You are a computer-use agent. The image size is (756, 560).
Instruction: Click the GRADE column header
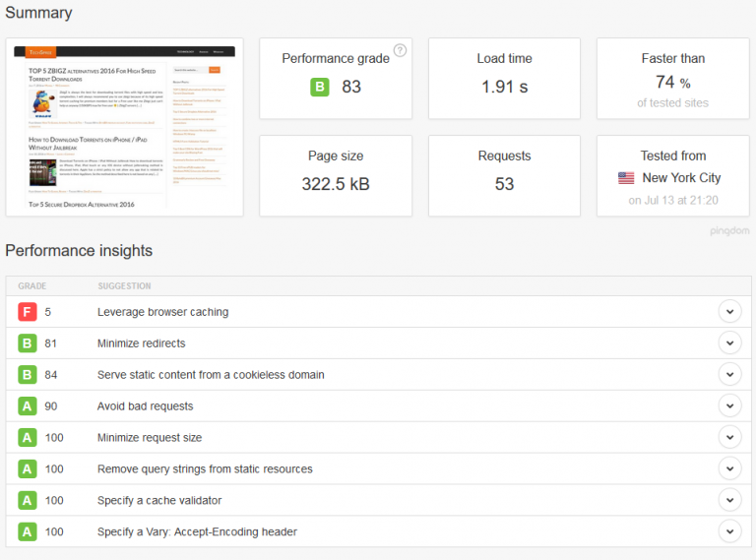tap(32, 286)
